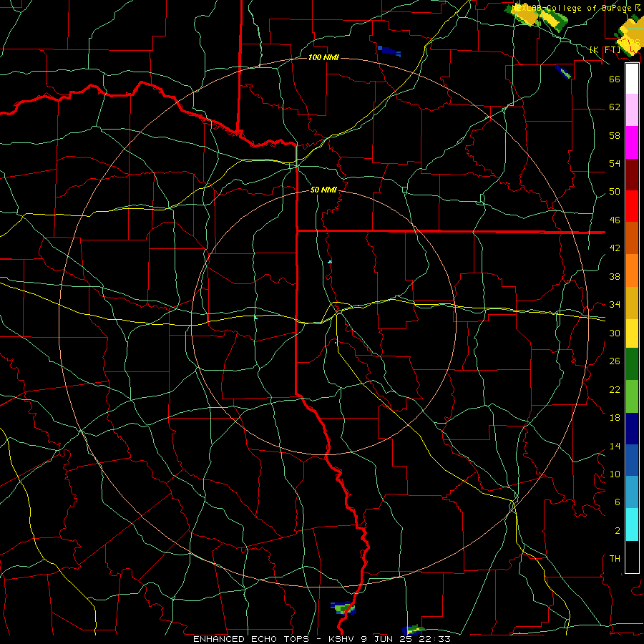644x644 pixels.
Task: Click the "54" legend value
Action: coord(615,163)
